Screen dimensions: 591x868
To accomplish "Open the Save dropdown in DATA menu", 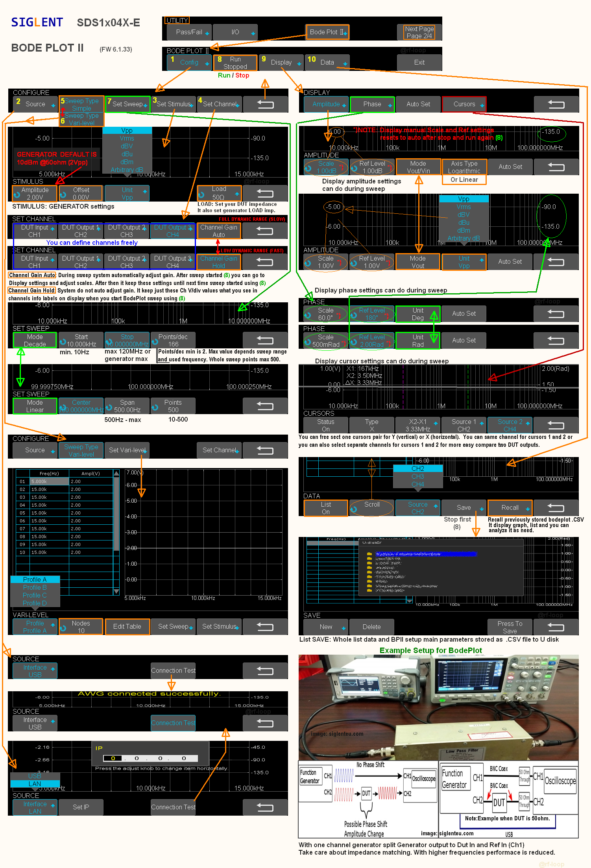I will pos(464,508).
